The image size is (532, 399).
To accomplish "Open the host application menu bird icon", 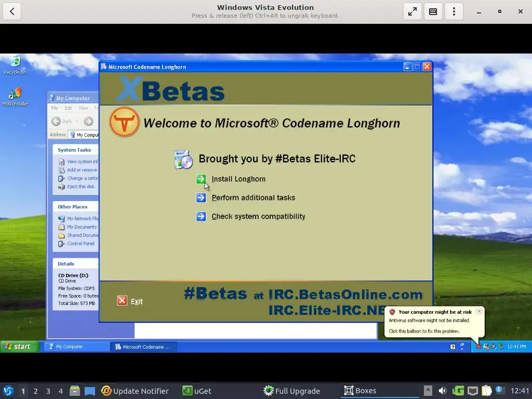I will coord(8,391).
